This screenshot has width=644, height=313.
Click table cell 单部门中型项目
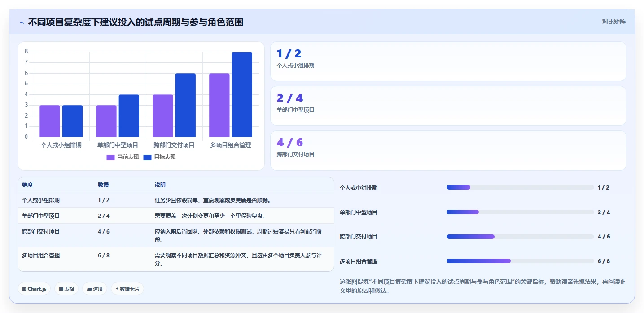coord(41,216)
